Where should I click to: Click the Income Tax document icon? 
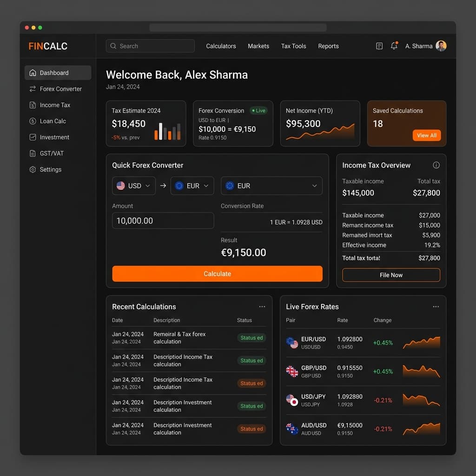click(x=33, y=105)
